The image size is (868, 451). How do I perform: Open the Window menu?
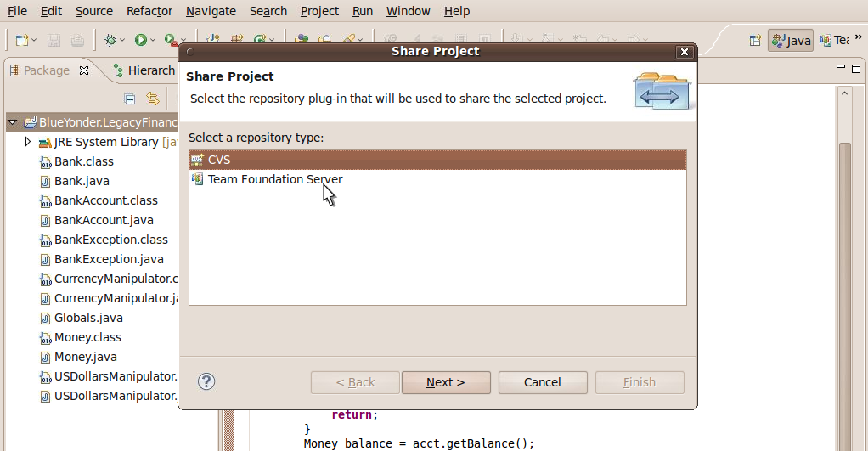[408, 11]
